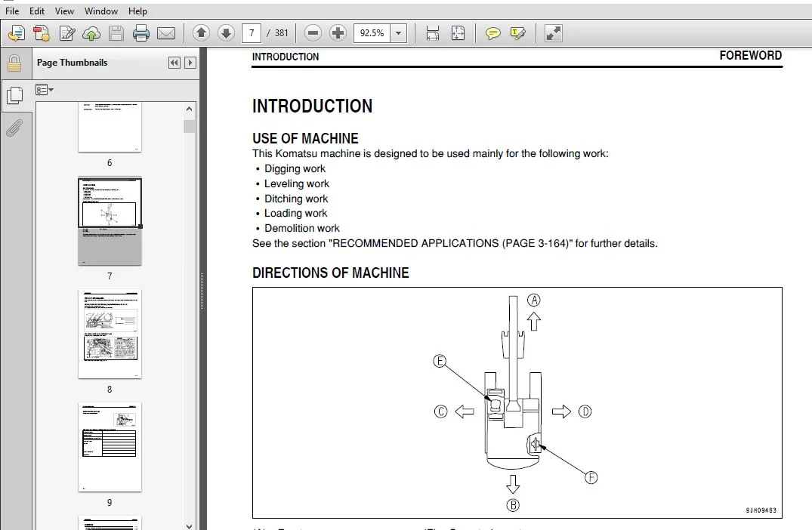Select the page 8 thumbnail
The image size is (812, 530).
click(x=110, y=334)
